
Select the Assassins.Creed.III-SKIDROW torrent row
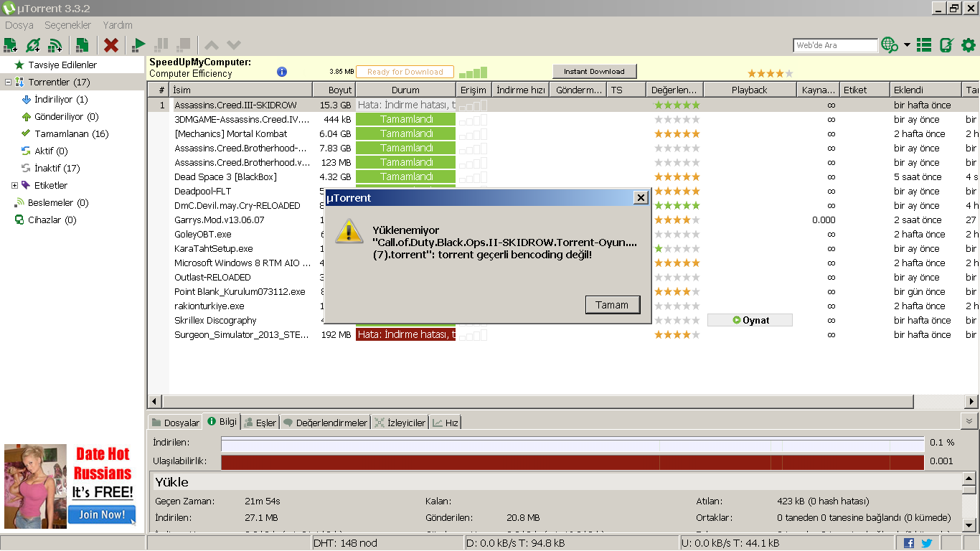(x=563, y=105)
